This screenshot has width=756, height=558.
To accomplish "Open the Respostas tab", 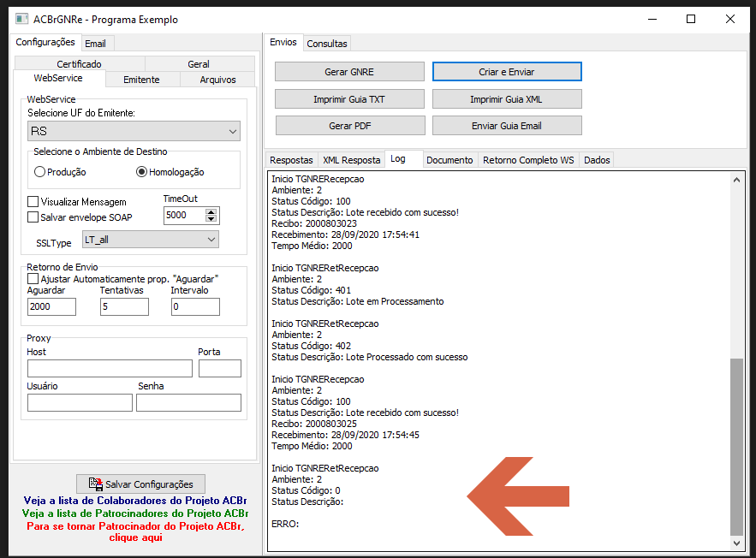I will (x=291, y=160).
